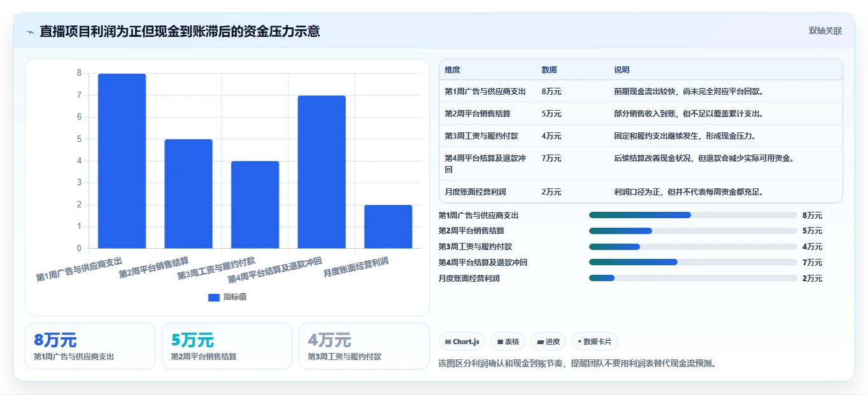This screenshot has height=395, width=868.
Task: Toggle the 指标值 legend entry in the chart
Action: 227,297
